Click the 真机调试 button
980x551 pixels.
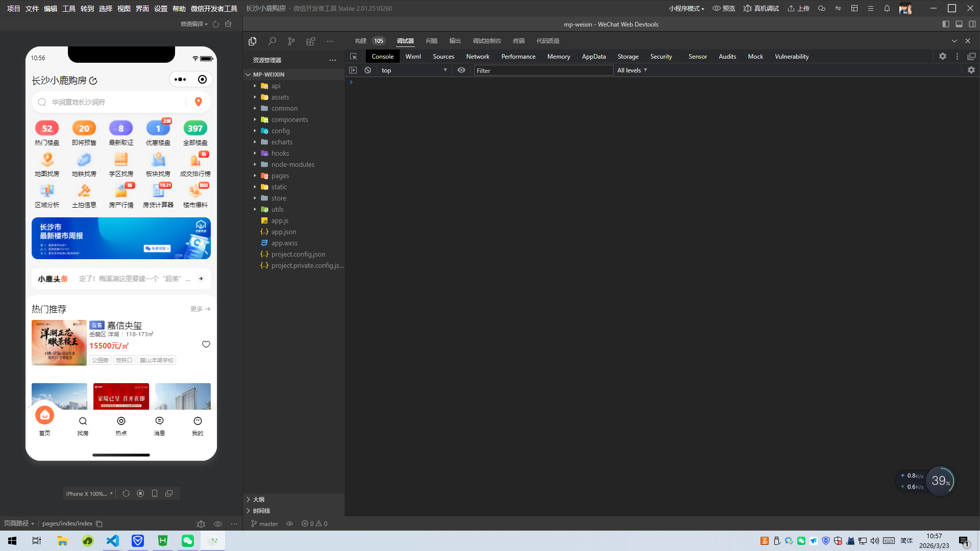pyautogui.click(x=761, y=9)
